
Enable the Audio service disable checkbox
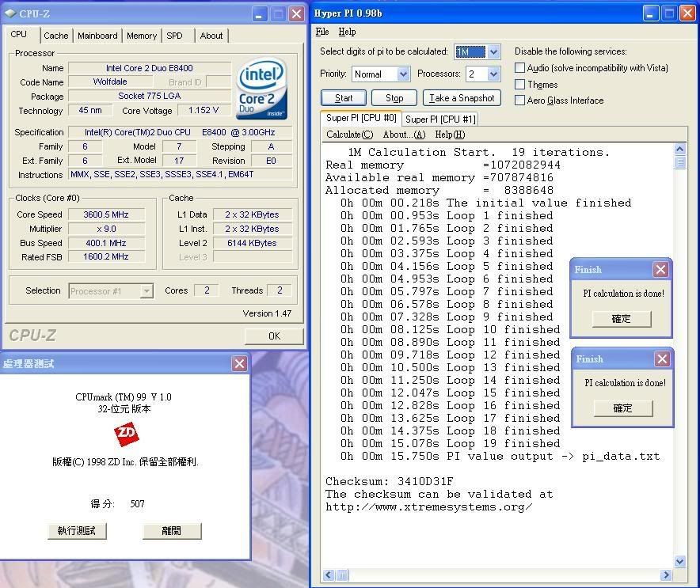519,68
